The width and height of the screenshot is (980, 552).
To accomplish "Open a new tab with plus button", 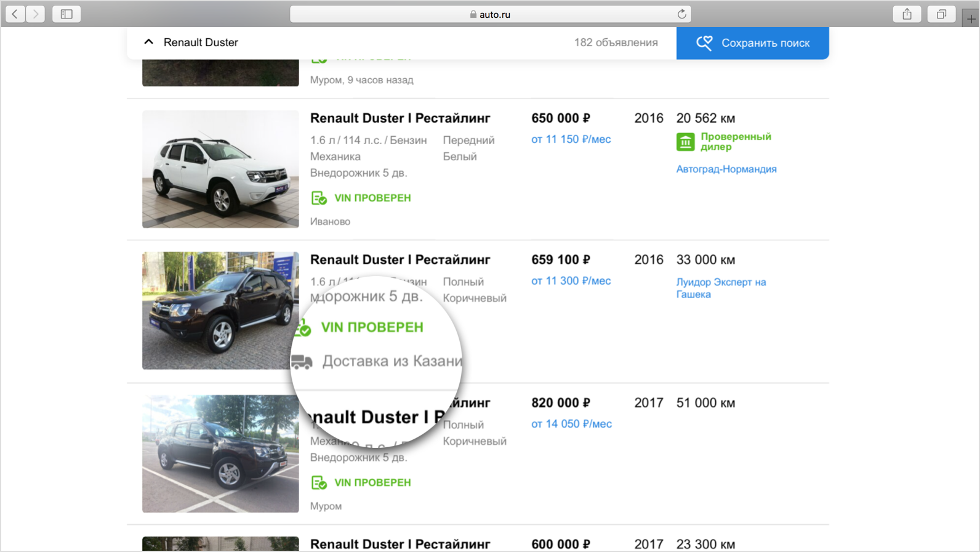I will (971, 18).
